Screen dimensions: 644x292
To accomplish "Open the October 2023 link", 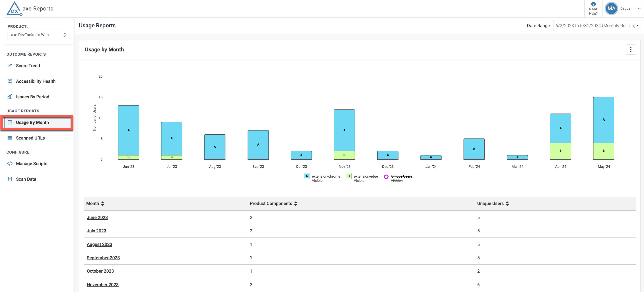I will click(100, 271).
